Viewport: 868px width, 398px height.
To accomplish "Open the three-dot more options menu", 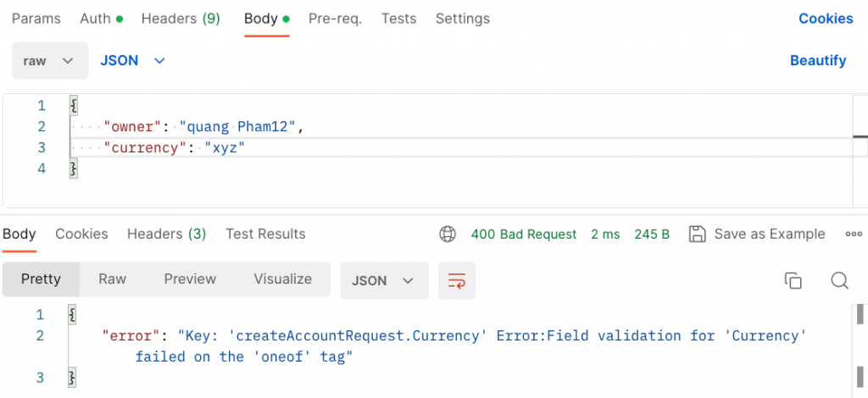I will pos(854,234).
